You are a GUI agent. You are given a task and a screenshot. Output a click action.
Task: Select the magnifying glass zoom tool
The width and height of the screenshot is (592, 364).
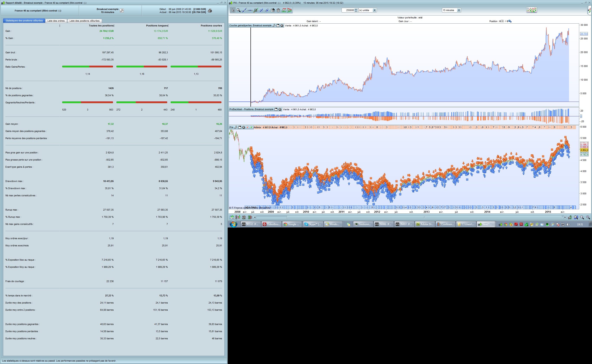pos(239,10)
